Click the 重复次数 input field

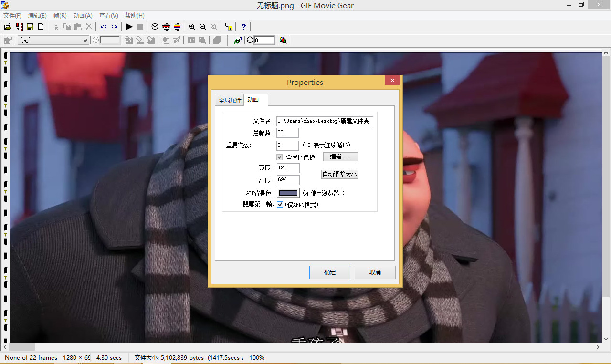pos(287,146)
